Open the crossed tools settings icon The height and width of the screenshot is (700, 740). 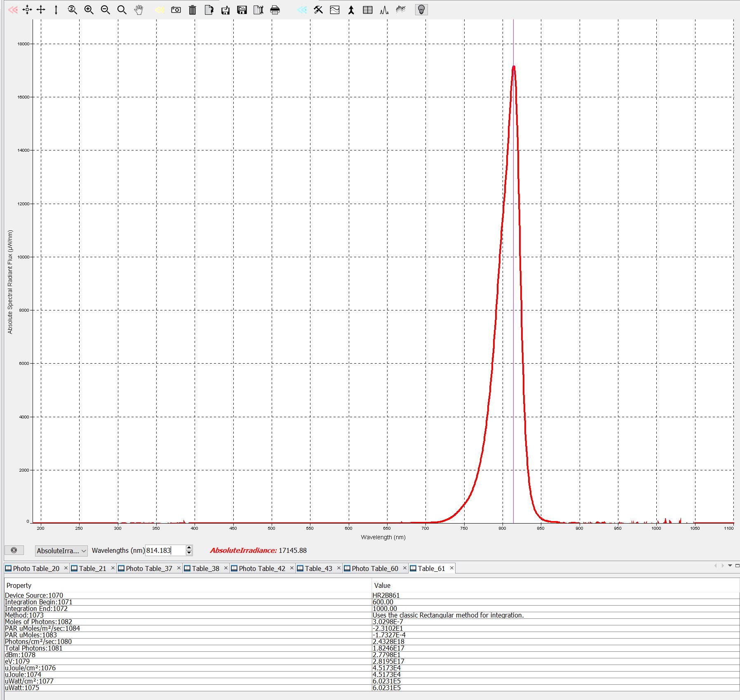[318, 10]
